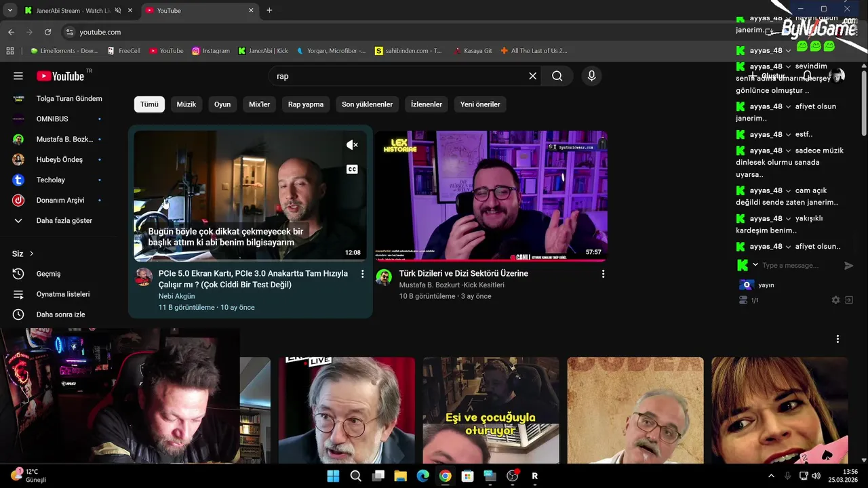Click Chrome address bar youtube.com

coord(100,32)
